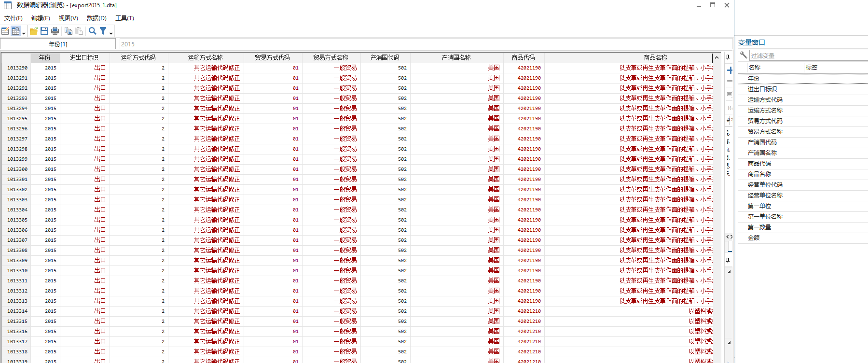Select variable 商品名称 in variable window
Image resolution: width=868 pixels, height=363 pixels.
click(x=803, y=174)
